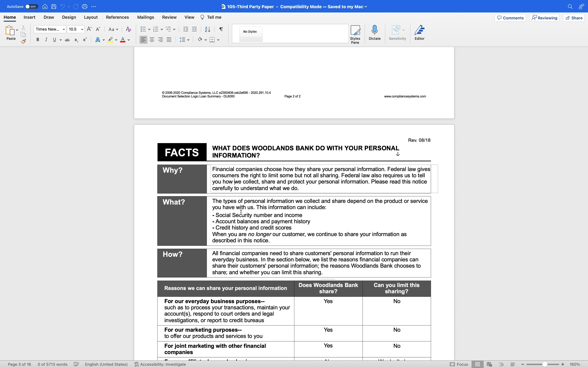Click the spelling check icon in status bar
The image size is (588, 368).
(76, 364)
